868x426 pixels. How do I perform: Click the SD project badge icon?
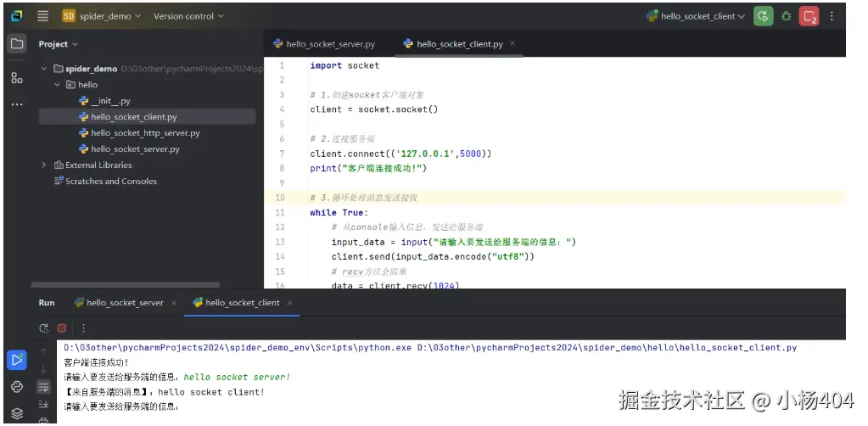click(69, 16)
